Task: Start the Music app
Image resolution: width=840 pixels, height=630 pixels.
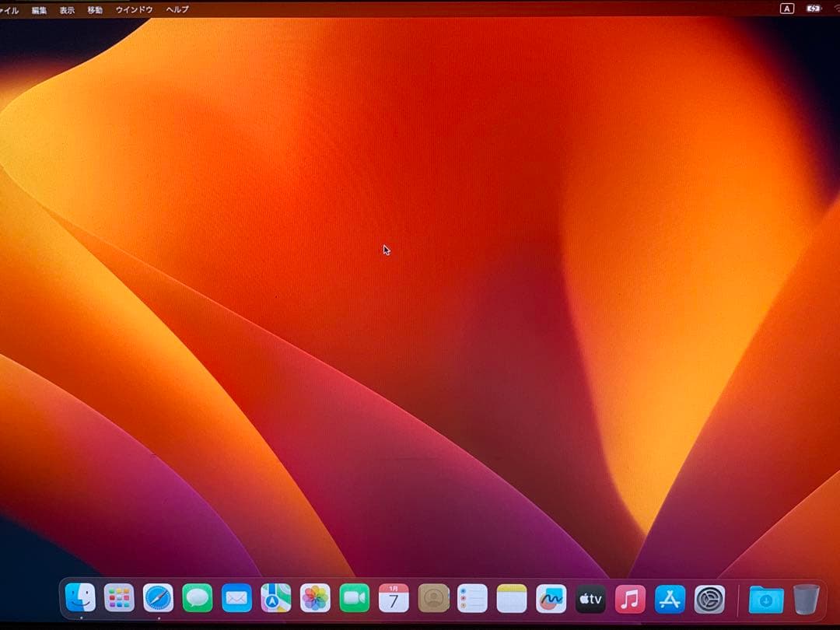Action: (629, 597)
